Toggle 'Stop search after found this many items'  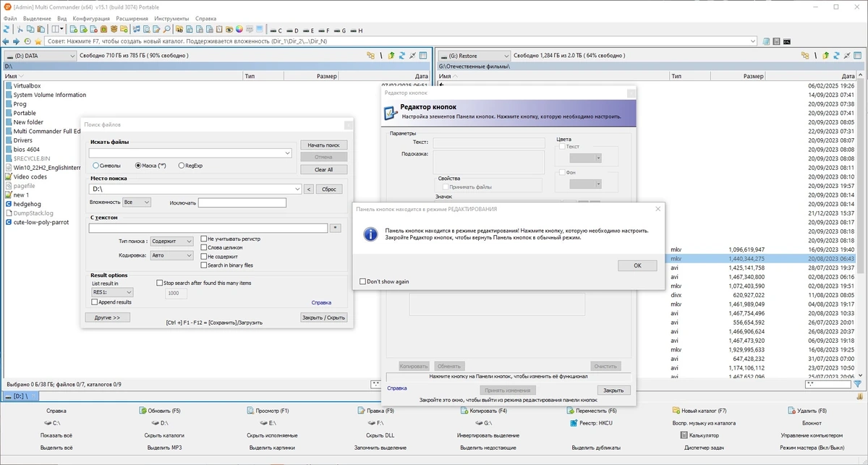point(160,283)
